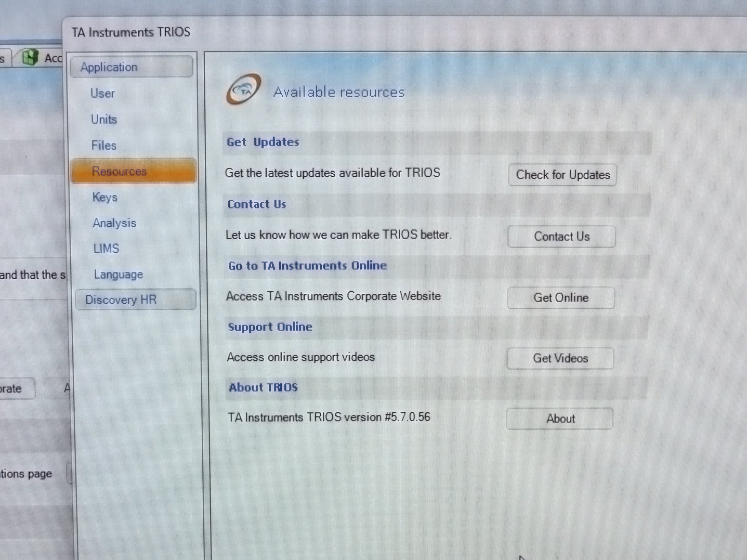Switch to the Analysis options

tap(114, 223)
